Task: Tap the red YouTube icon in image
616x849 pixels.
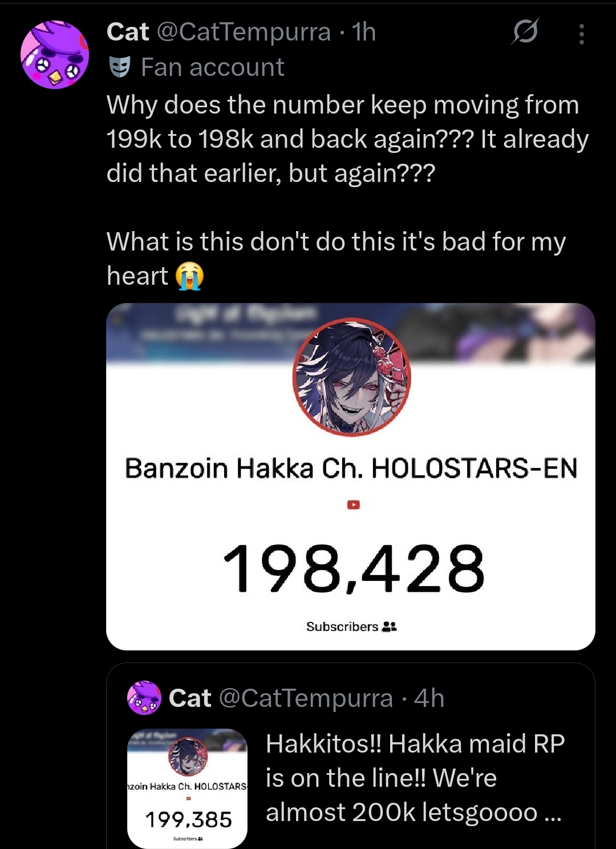Action: [x=354, y=504]
